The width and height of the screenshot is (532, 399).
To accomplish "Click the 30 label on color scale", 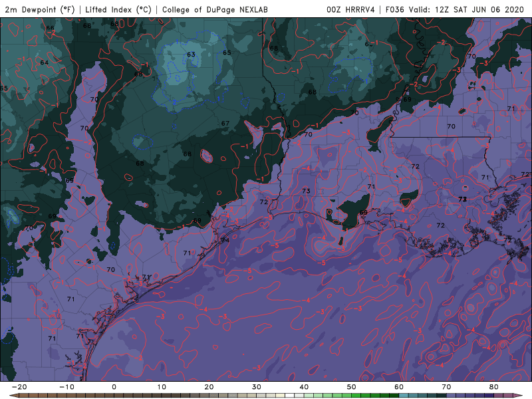I will (257, 387).
